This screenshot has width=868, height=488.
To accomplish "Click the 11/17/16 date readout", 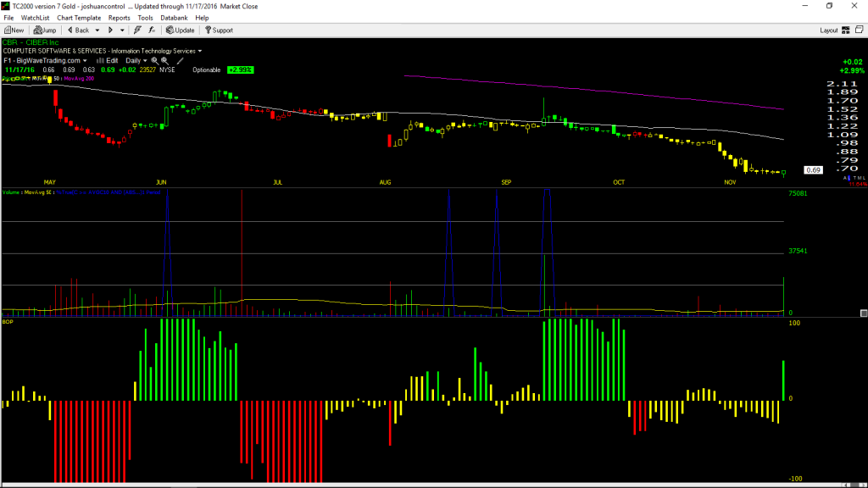I will pyautogui.click(x=19, y=69).
